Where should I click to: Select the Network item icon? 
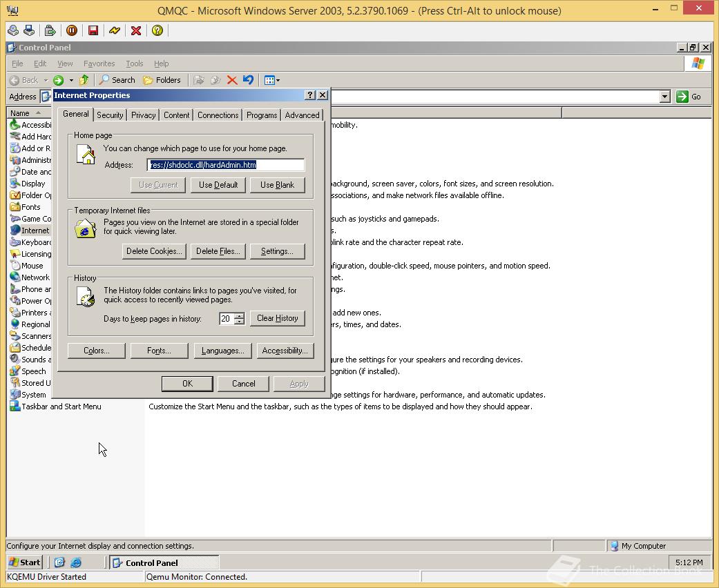pos(15,277)
